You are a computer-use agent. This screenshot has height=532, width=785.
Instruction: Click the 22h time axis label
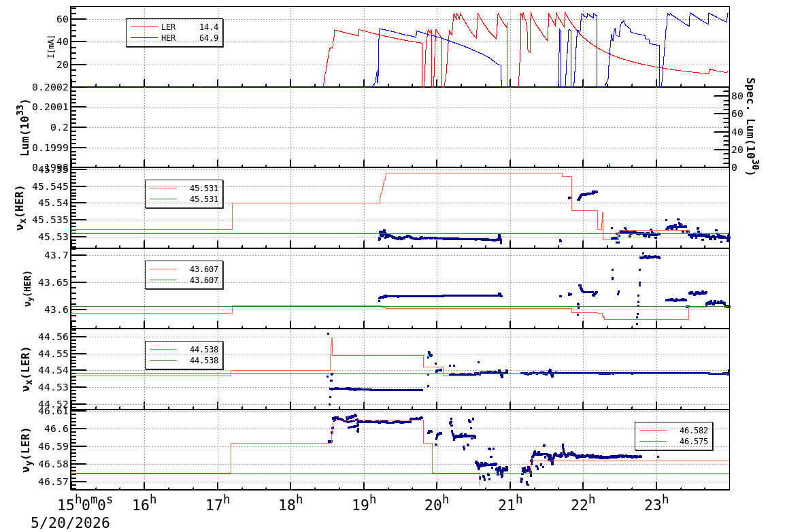pyautogui.click(x=583, y=503)
